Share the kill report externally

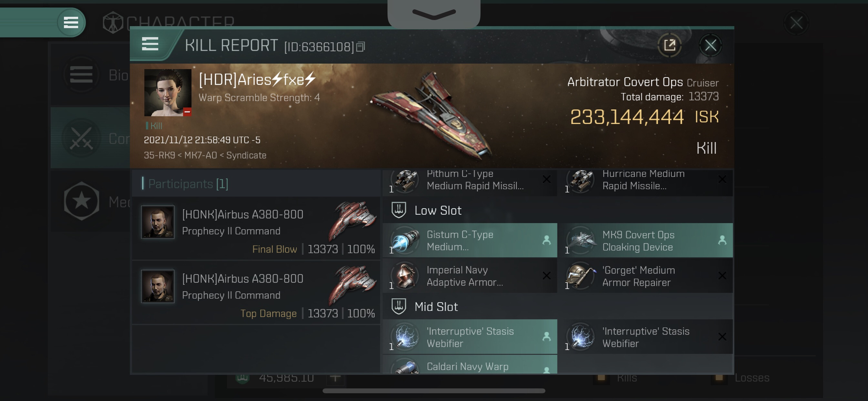(669, 45)
